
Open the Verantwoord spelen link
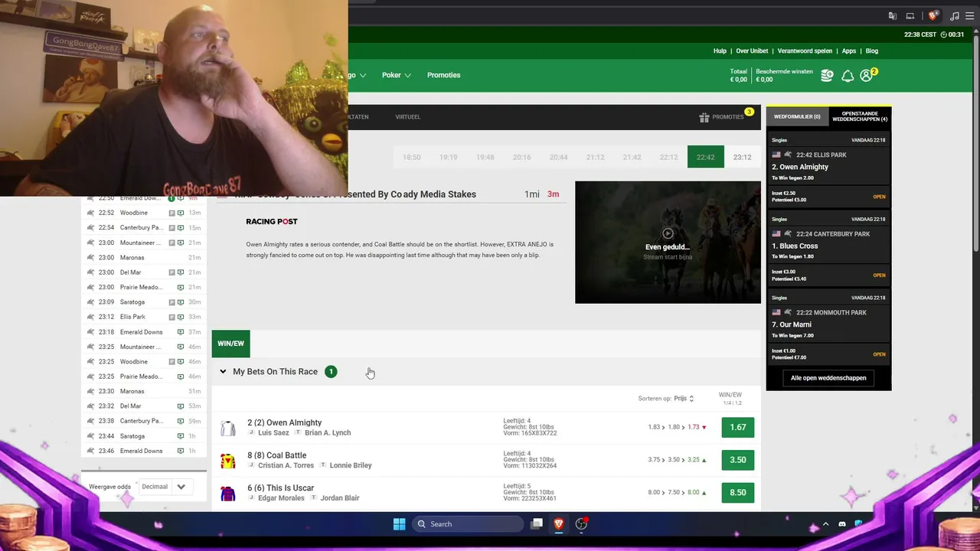coord(805,51)
